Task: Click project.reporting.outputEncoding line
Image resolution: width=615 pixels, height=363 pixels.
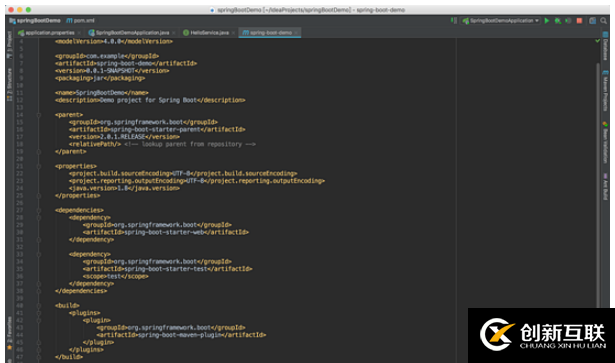Action: click(x=197, y=181)
